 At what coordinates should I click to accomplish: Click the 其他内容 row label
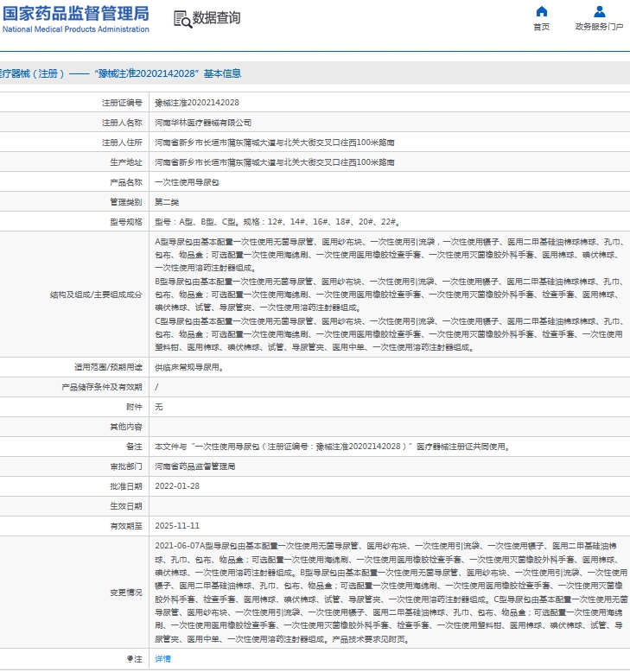[125, 427]
